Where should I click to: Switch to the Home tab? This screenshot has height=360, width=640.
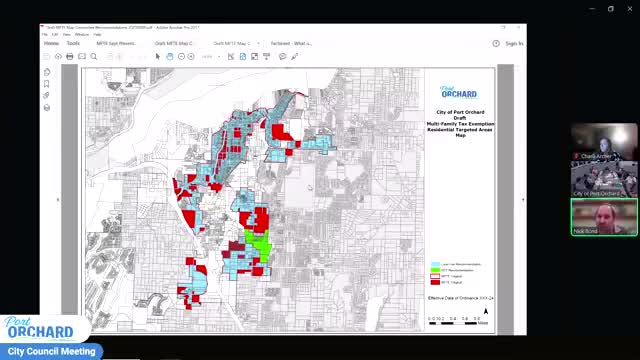point(51,43)
